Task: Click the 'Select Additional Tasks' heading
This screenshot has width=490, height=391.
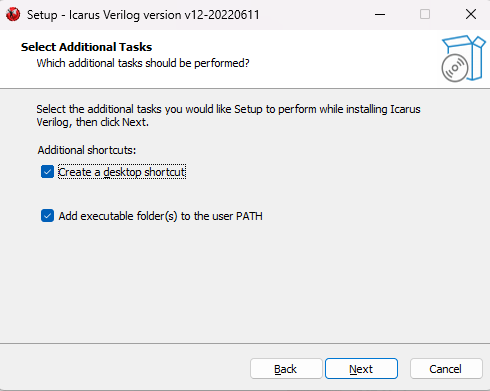Action: pyautogui.click(x=86, y=47)
